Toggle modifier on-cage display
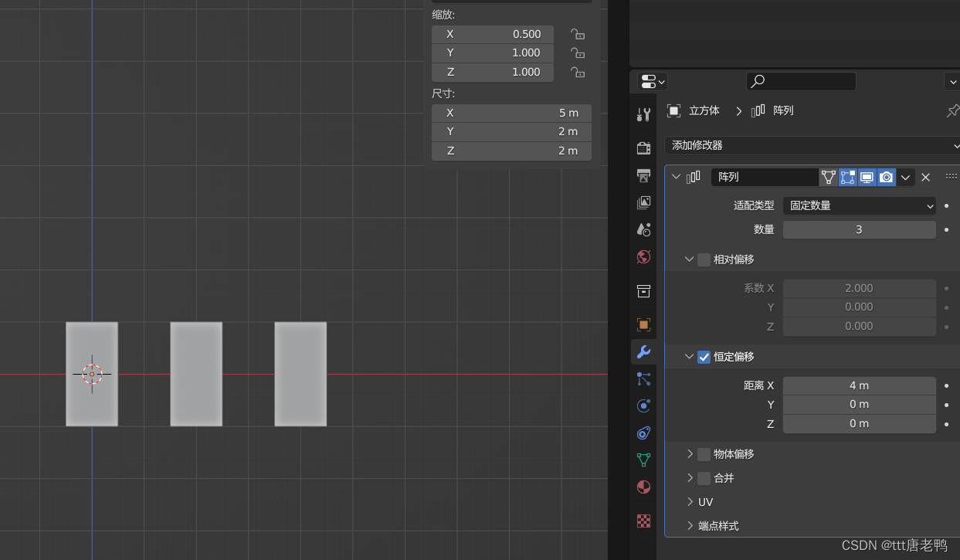The height and width of the screenshot is (560, 960). 828,177
